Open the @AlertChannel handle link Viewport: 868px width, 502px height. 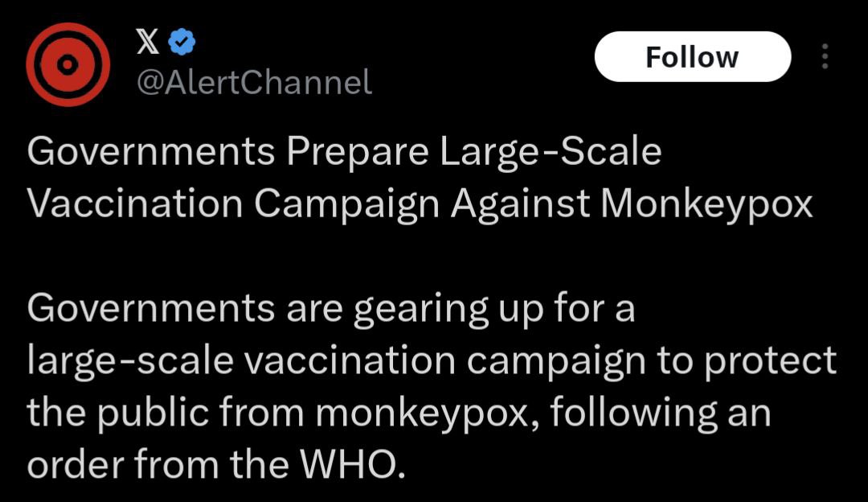pos(254,83)
